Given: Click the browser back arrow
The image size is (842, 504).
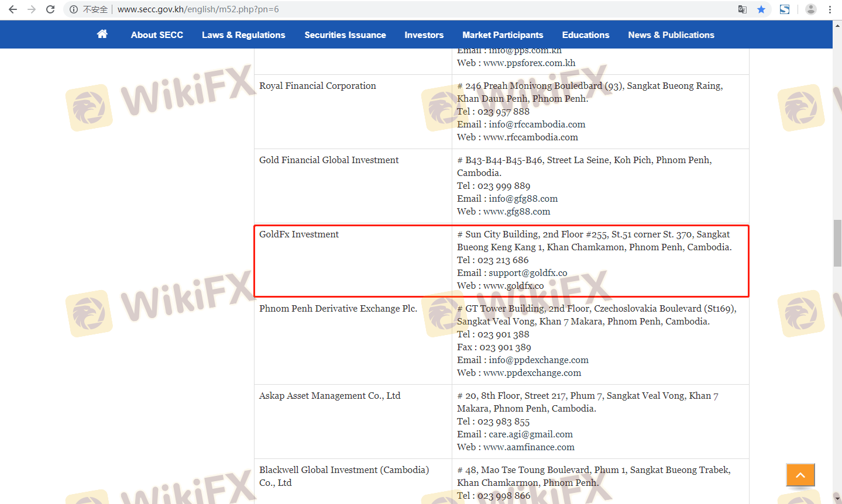Looking at the screenshot, I should (13, 9).
